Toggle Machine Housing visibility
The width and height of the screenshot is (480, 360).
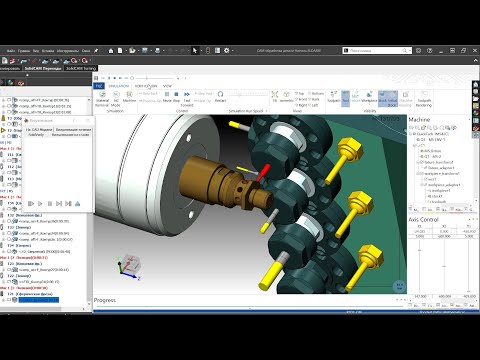click(406, 99)
